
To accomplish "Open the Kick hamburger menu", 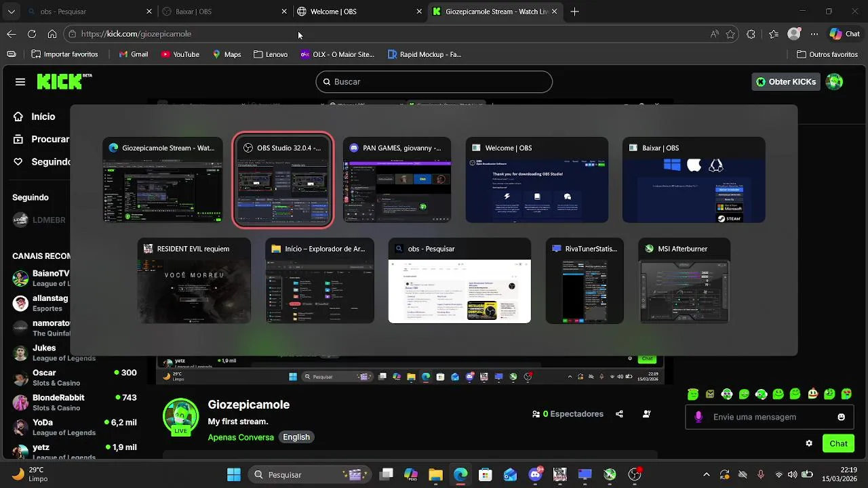I will (x=20, y=82).
